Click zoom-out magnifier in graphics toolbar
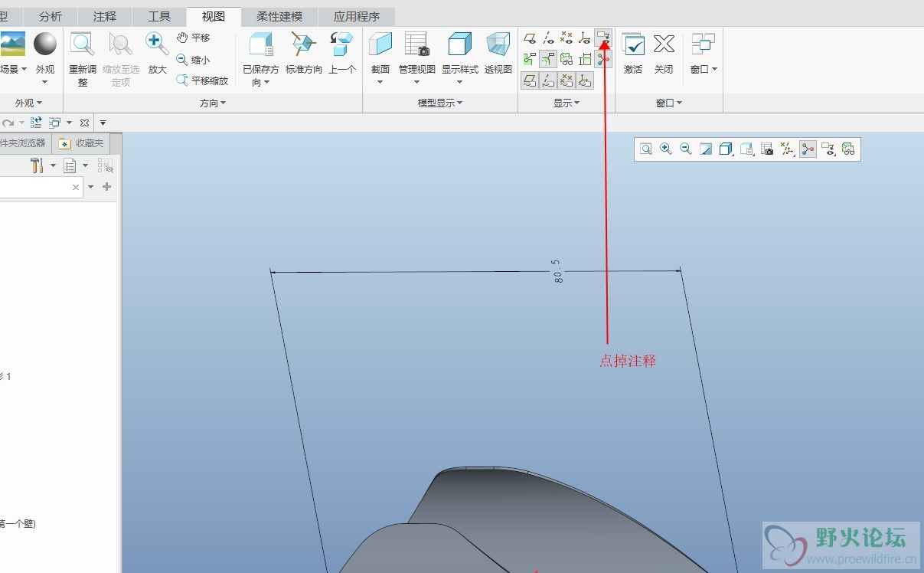The height and width of the screenshot is (573, 924). pyautogui.click(x=686, y=149)
